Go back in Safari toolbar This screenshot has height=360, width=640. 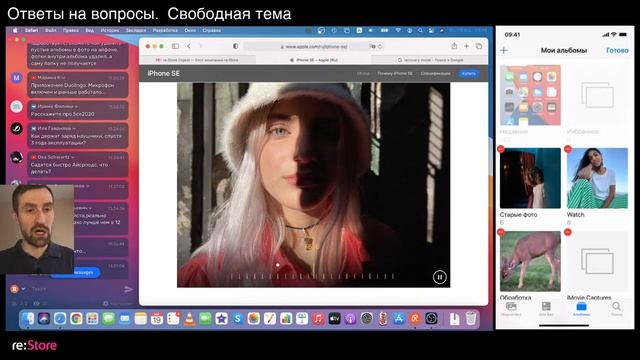(189, 46)
